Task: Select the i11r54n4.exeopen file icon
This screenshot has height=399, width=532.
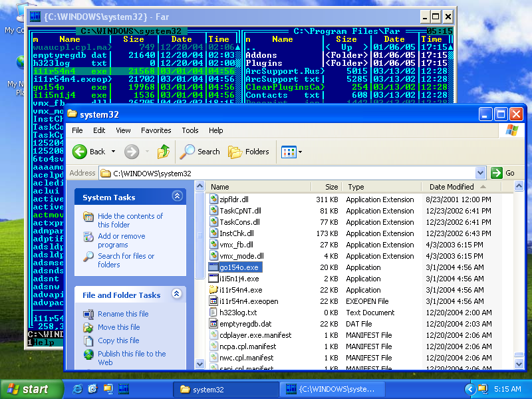Action: 213,301
